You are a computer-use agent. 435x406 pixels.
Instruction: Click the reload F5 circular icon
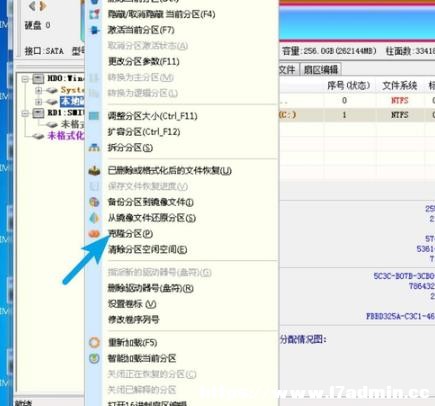coord(94,342)
